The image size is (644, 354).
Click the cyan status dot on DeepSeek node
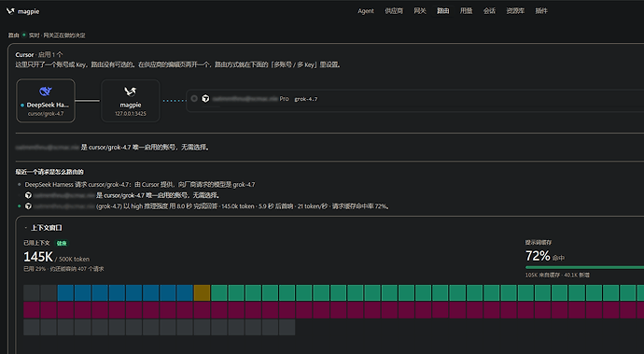22,106
